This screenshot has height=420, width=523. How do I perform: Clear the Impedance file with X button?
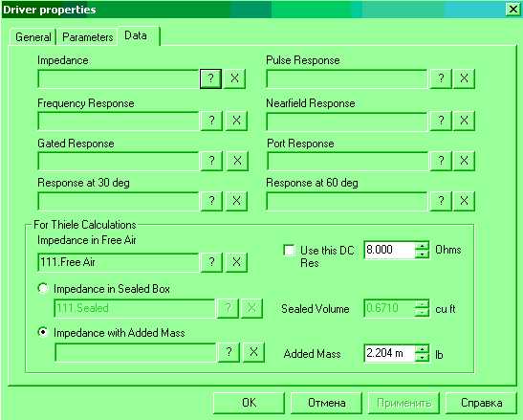coord(234,78)
